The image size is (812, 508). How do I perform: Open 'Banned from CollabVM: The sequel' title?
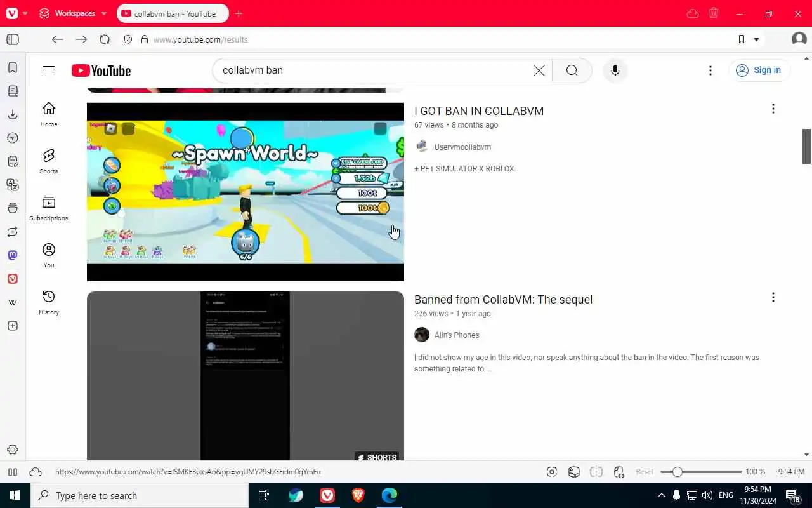[503, 300]
